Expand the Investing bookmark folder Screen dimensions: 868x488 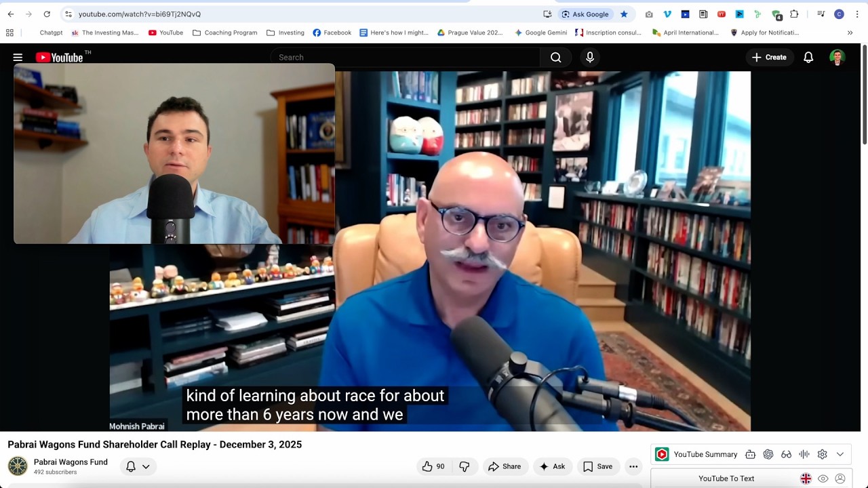[285, 33]
